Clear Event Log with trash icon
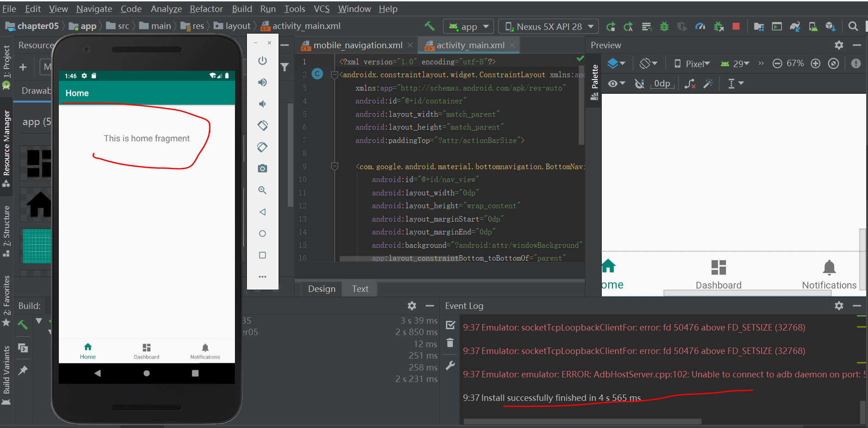Viewport: 868px width, 428px height. coord(450,343)
